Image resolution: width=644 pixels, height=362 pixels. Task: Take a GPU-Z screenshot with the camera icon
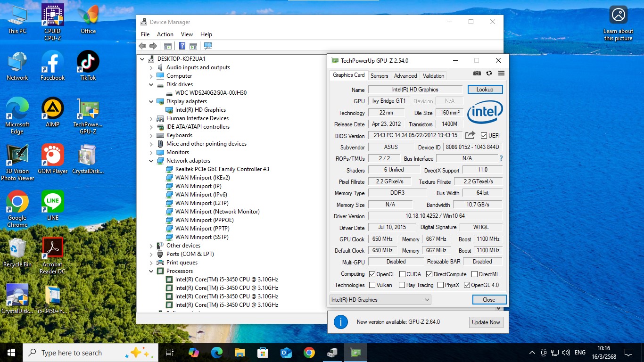coord(477,73)
